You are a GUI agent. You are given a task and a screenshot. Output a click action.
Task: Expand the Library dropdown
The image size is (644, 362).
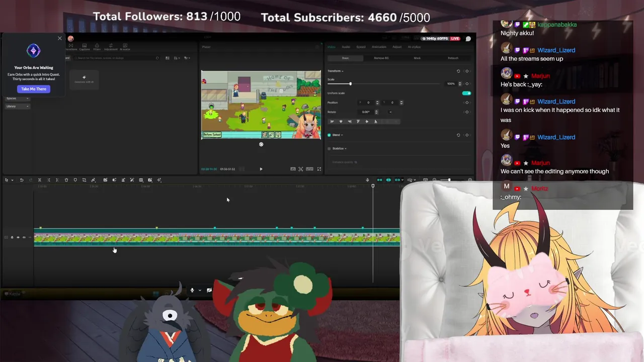17,106
